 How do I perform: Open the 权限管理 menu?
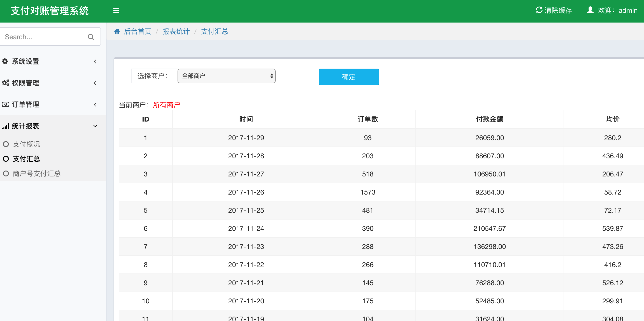pyautogui.click(x=53, y=83)
